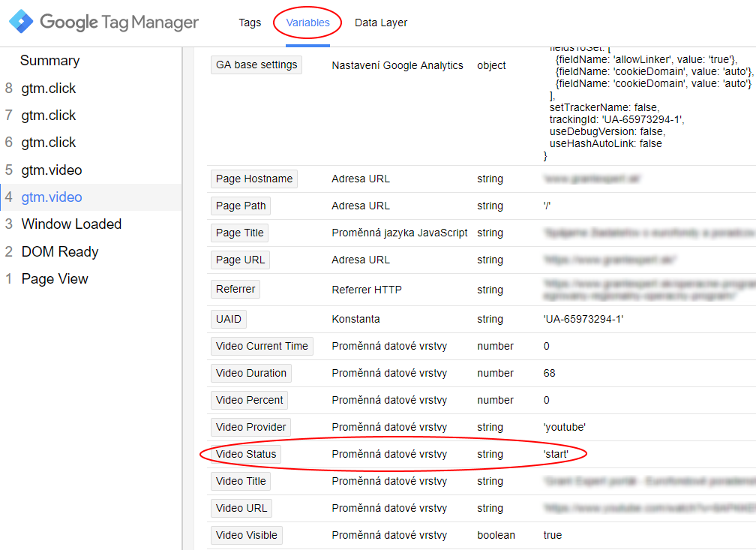
Task: Click 'Konstanta' type text
Action: (x=355, y=319)
